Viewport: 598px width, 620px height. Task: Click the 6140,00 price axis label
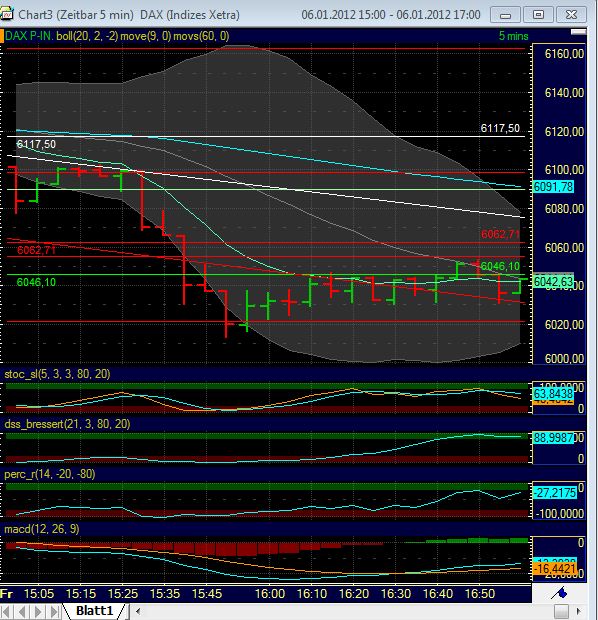point(564,93)
